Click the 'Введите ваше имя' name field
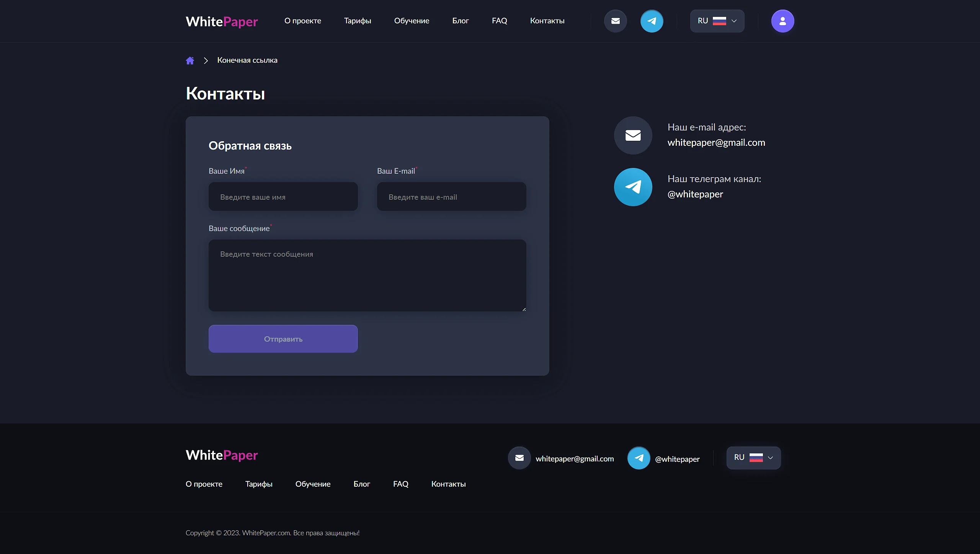980x554 pixels. [283, 197]
